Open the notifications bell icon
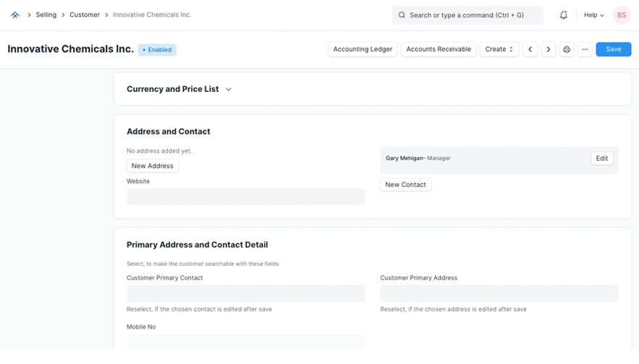 [x=564, y=14]
